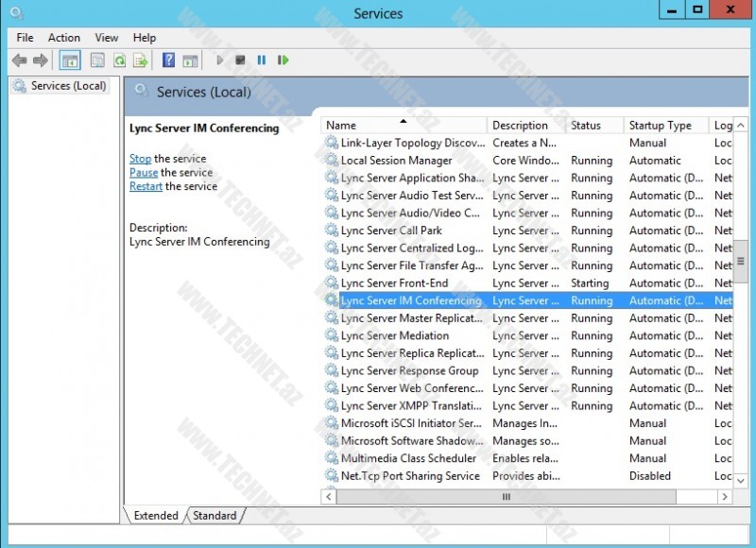Open the View menu

(x=106, y=38)
